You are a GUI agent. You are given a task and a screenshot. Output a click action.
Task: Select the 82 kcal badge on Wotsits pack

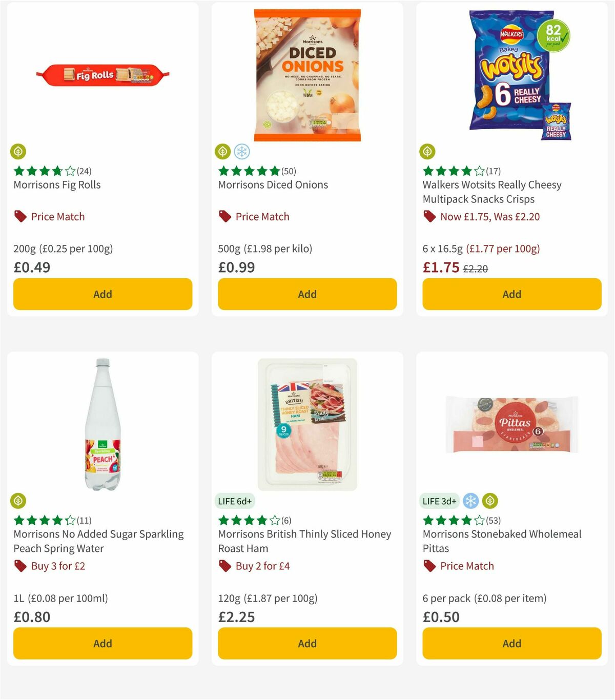pyautogui.click(x=555, y=35)
